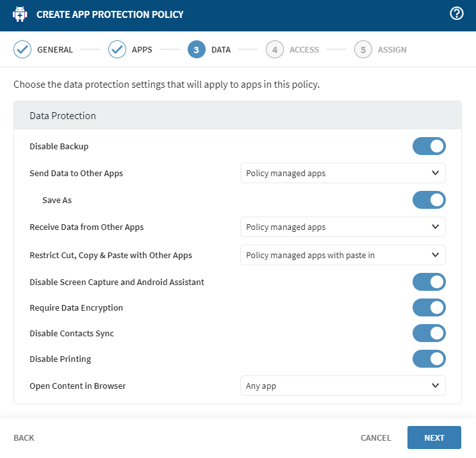Click the step 3 Data circle icon
The image size is (476, 458).
(197, 49)
